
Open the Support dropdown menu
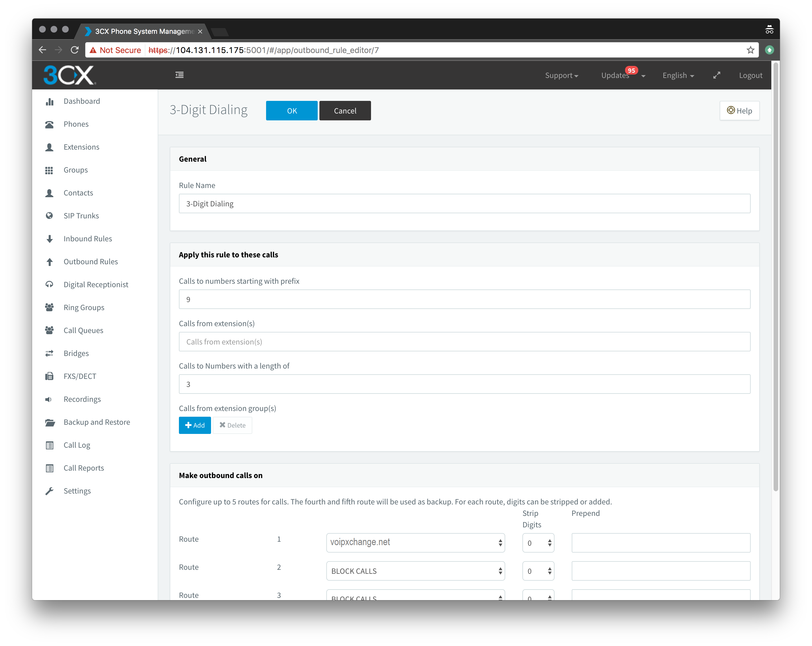coord(561,76)
